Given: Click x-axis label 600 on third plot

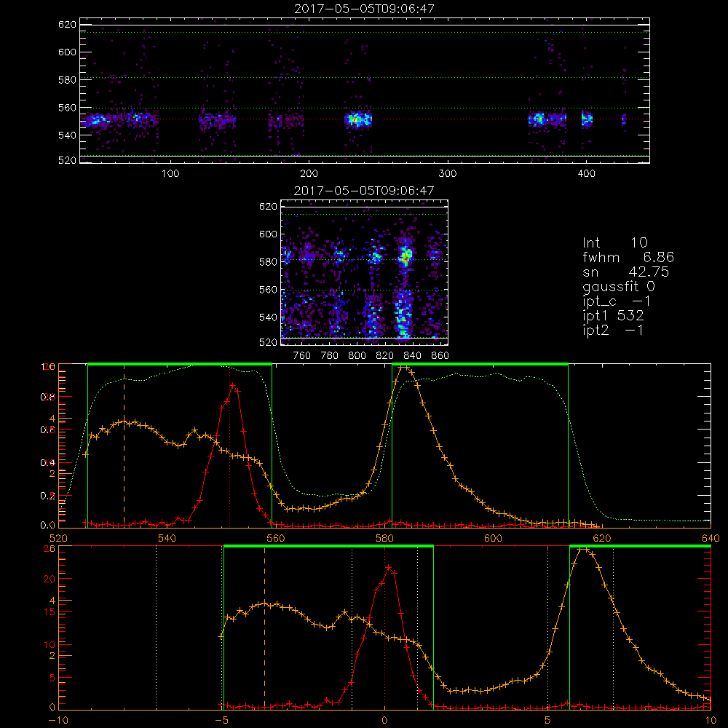Looking at the screenshot, I should point(493,538).
